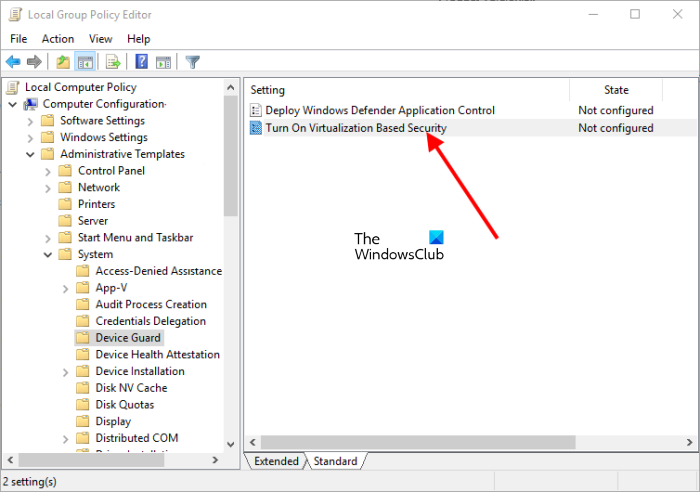Expand the Network node
Viewport: 700px width, 492px height.
coord(48,188)
